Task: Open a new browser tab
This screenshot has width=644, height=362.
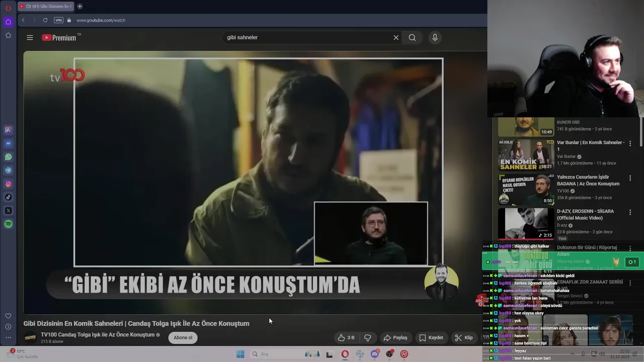Action: pyautogui.click(x=79, y=7)
